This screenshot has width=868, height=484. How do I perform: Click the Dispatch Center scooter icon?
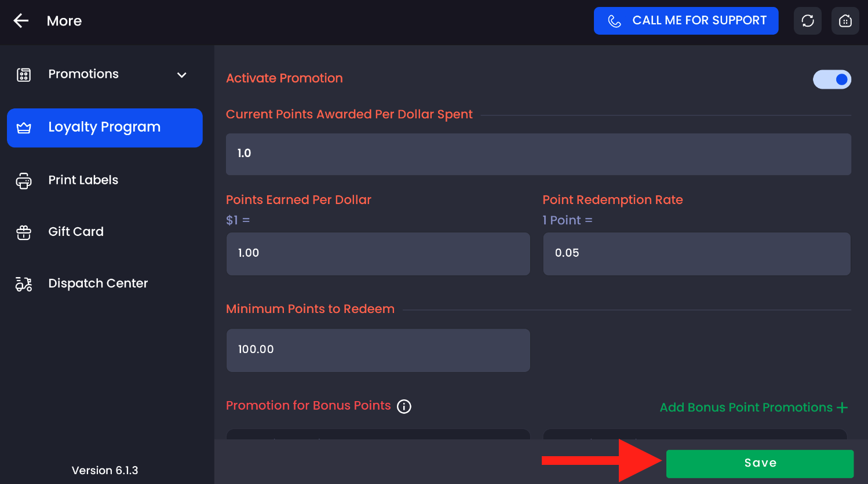(x=24, y=284)
